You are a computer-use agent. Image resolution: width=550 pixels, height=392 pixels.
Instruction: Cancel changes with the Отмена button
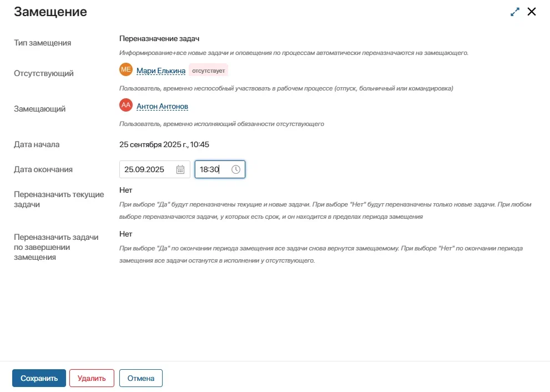coord(141,378)
